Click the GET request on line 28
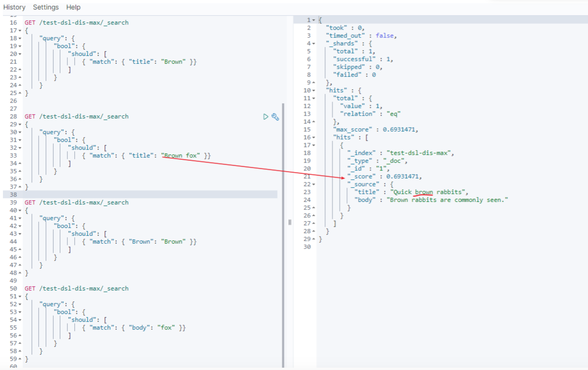588x370 pixels. click(76, 117)
